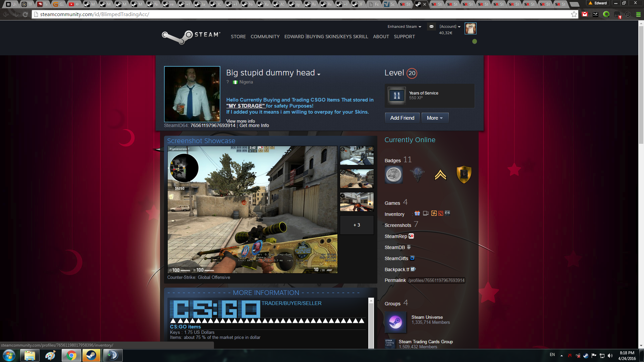Open the COMMUNITY menu
The width and height of the screenshot is (644, 362).
tap(265, 37)
